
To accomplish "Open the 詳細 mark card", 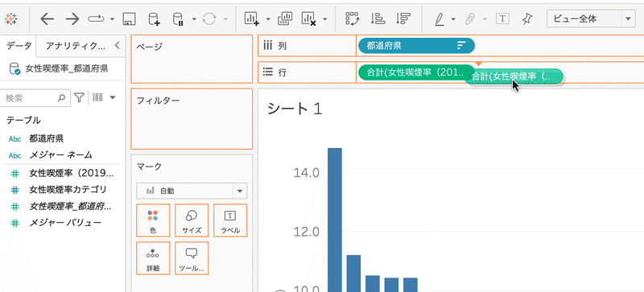I will (x=153, y=258).
